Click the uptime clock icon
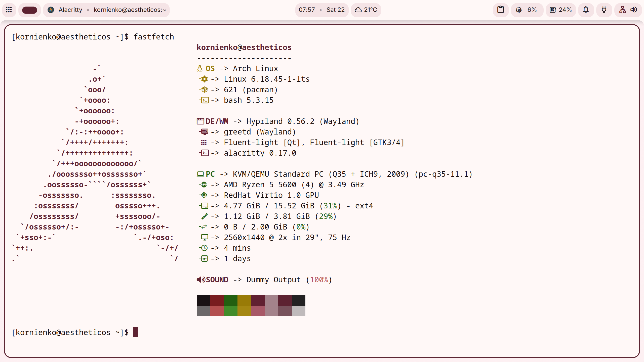 point(205,248)
